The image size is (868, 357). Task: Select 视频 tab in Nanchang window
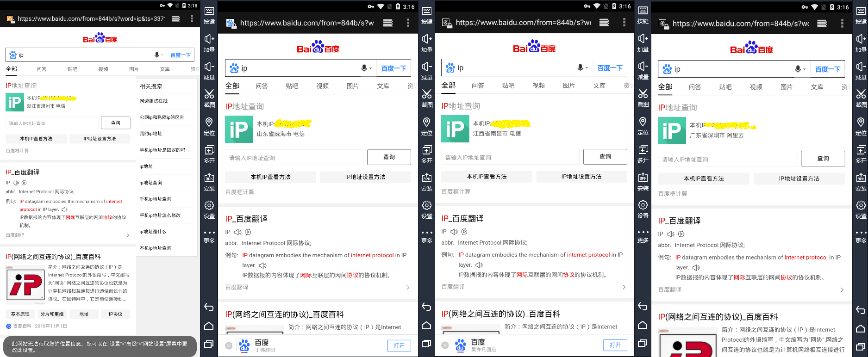(539, 86)
